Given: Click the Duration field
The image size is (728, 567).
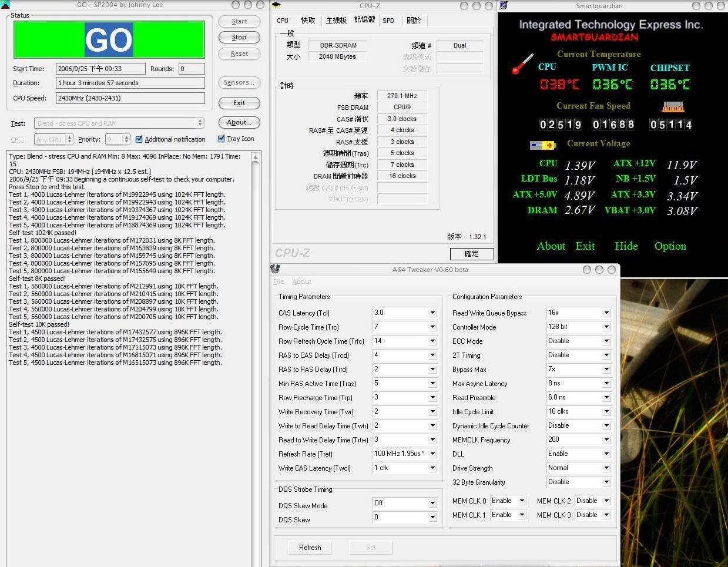Looking at the screenshot, I should point(130,83).
